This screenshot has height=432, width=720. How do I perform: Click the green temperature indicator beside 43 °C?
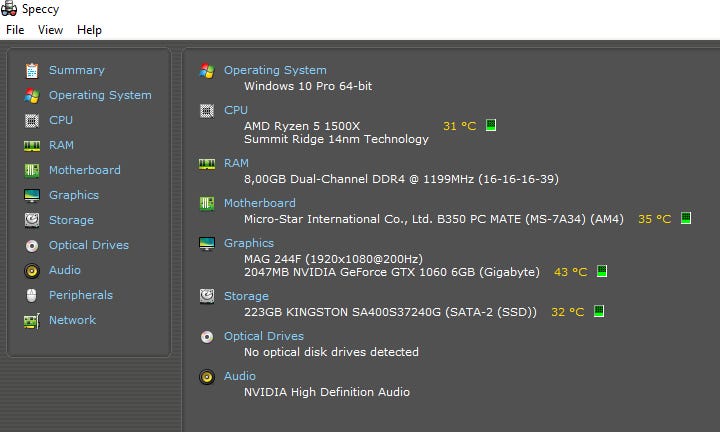pyautogui.click(x=602, y=271)
